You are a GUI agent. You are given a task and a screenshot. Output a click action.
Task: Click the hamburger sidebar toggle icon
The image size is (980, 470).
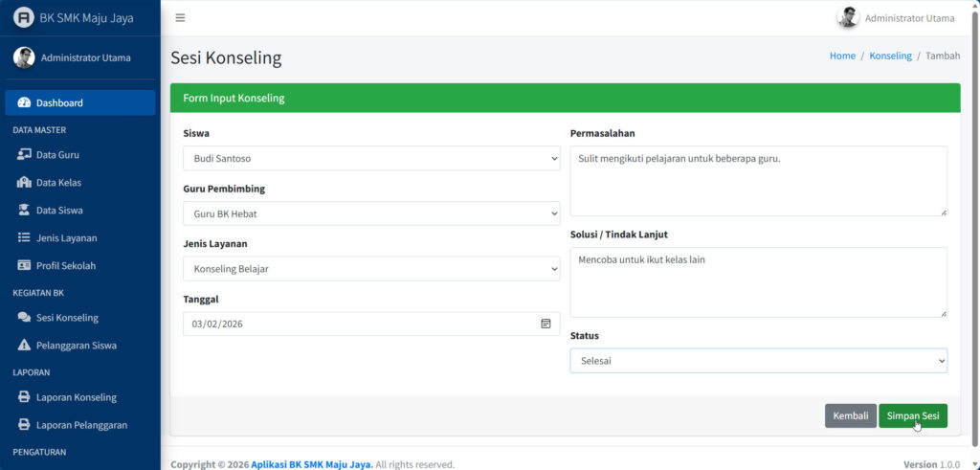tap(180, 18)
